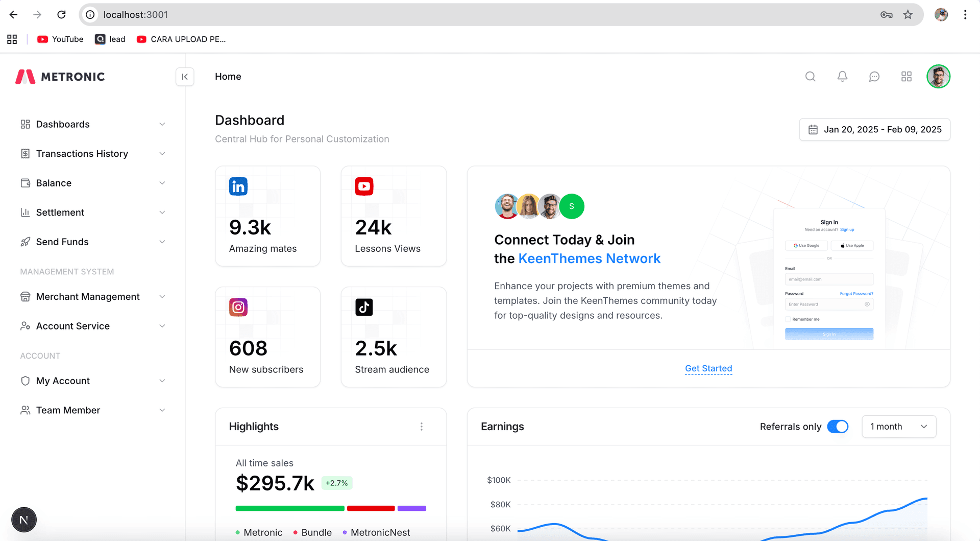Click the Get Started link
Viewport: 980px width, 541px height.
708,368
